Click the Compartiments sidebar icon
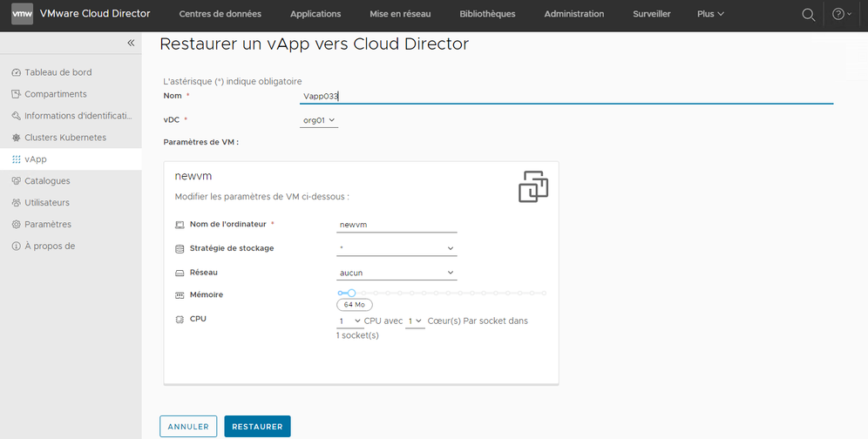 [x=16, y=94]
